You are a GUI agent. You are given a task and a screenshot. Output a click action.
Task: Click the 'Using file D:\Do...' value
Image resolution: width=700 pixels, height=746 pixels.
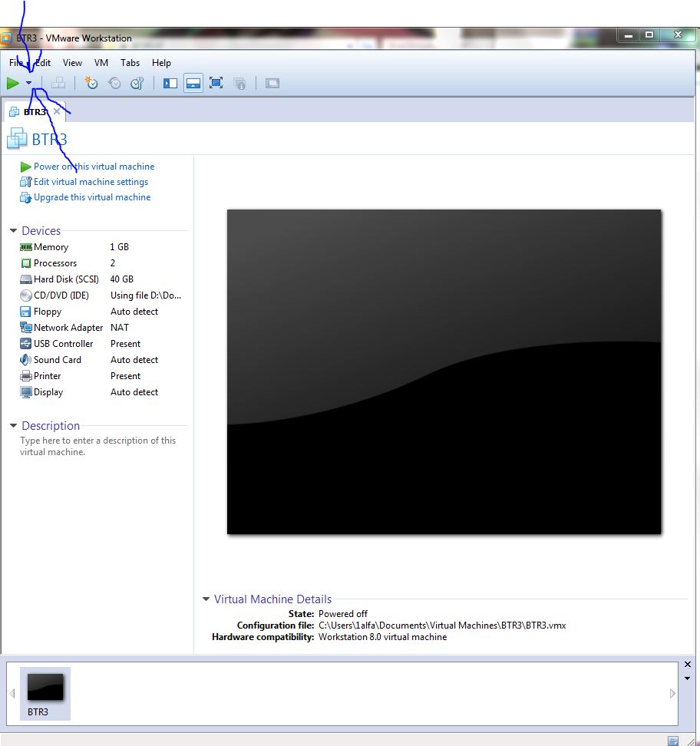point(146,295)
